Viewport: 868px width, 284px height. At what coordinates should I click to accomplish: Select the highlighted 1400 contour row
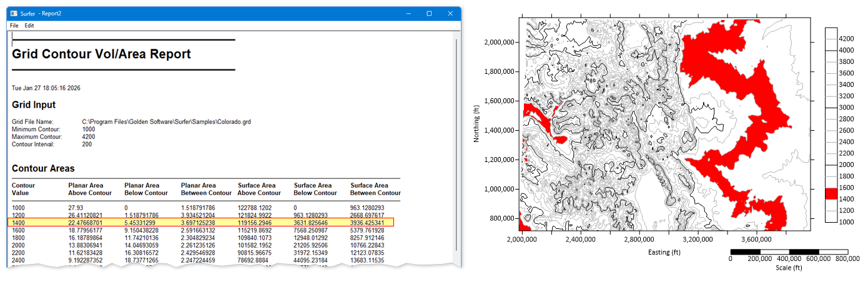tap(202, 222)
